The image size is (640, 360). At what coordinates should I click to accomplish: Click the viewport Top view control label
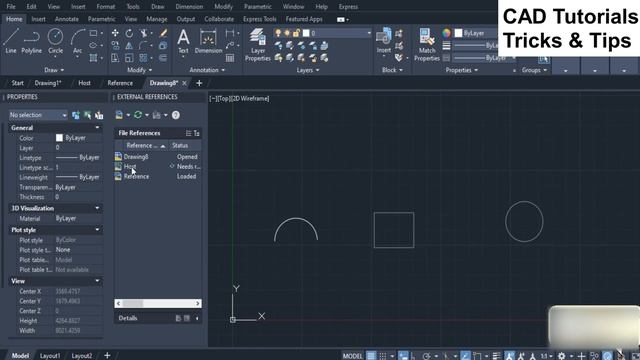(224, 98)
